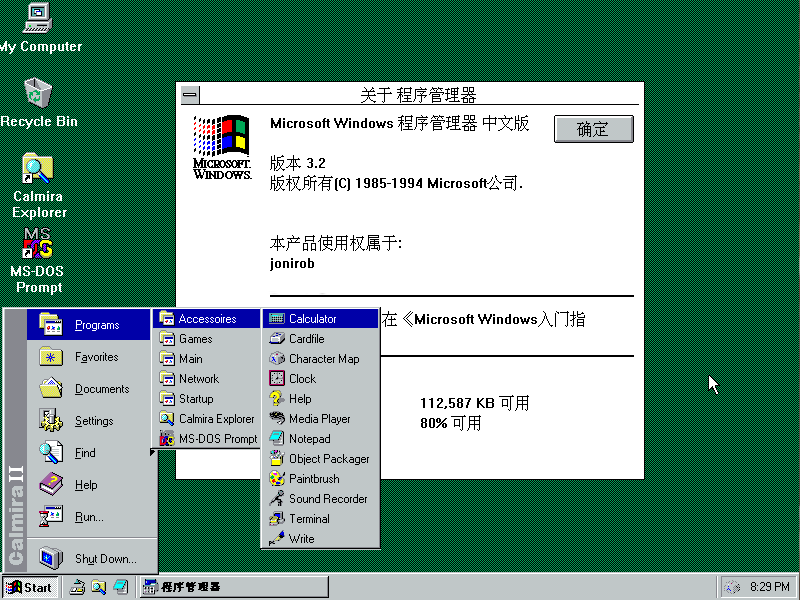Click the Settings gear icon in the Start menu
Image resolution: width=800 pixels, height=600 pixels.
pos(51,420)
